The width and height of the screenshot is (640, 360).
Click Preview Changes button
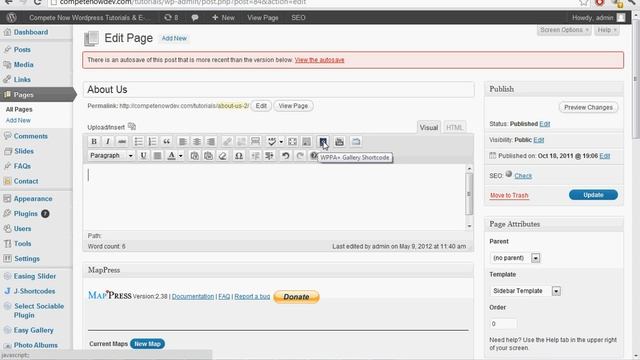coord(588,107)
